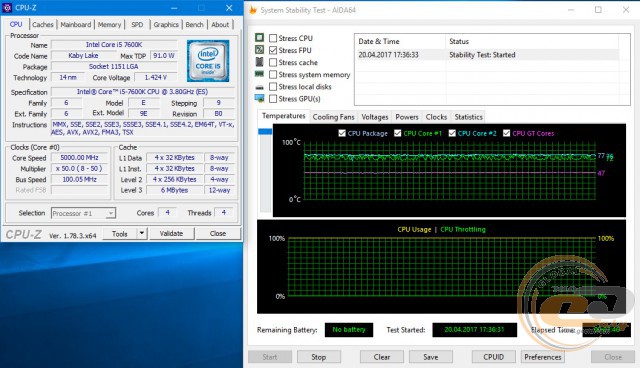Click the CPU Throttling graph label

point(463,229)
